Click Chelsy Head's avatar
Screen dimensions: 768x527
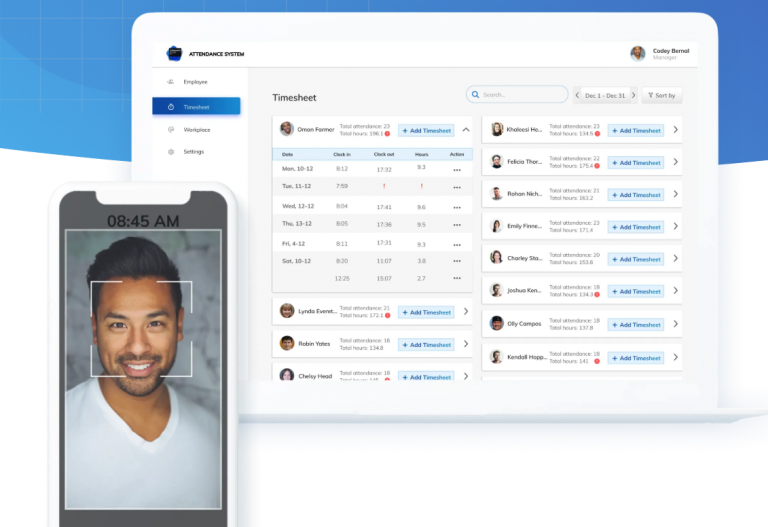click(x=287, y=375)
